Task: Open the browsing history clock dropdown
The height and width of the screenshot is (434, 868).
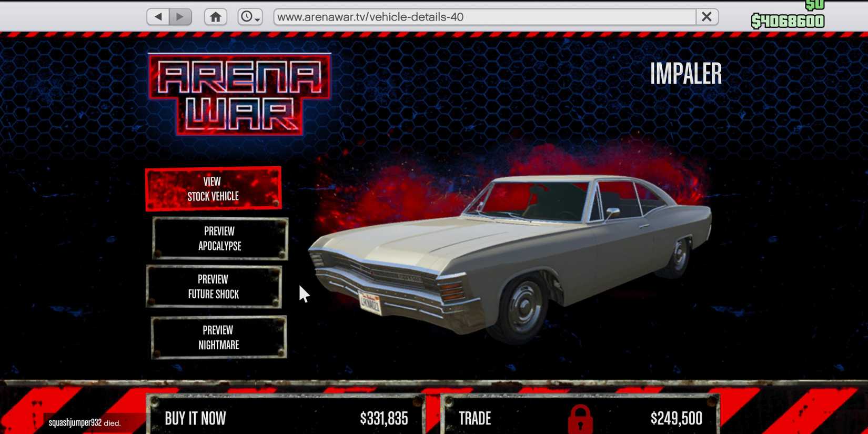Action: 250,17
